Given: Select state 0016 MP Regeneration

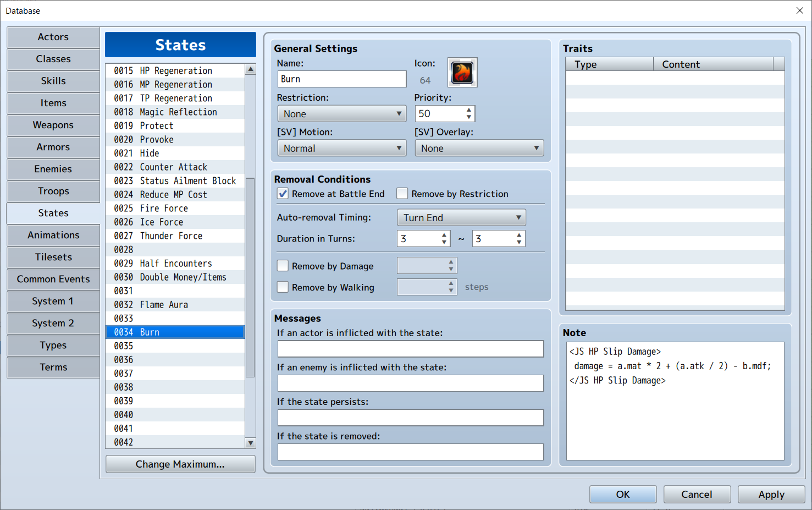Looking at the screenshot, I should (175, 85).
